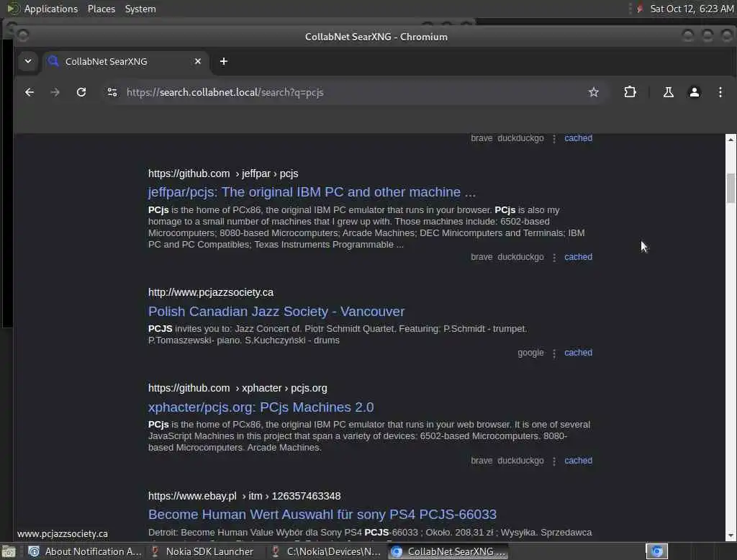Click the github.com xphacter pcjs.org URL

pos(238,389)
